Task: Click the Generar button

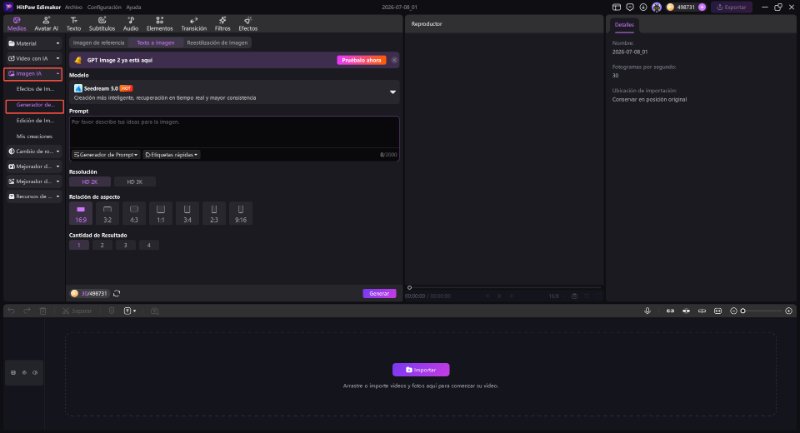Action: point(379,293)
